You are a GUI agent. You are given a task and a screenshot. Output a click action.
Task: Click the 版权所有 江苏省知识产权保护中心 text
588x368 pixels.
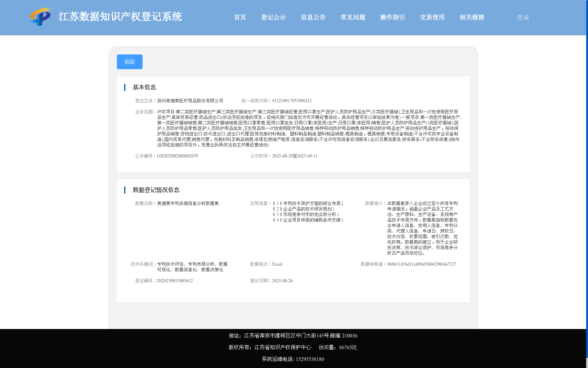coord(270,347)
